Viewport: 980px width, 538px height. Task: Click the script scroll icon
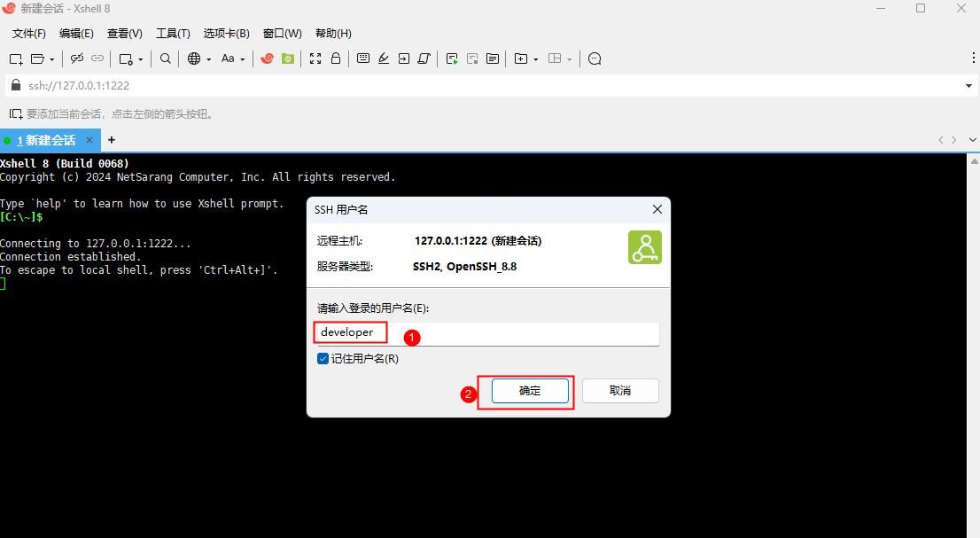(x=424, y=58)
